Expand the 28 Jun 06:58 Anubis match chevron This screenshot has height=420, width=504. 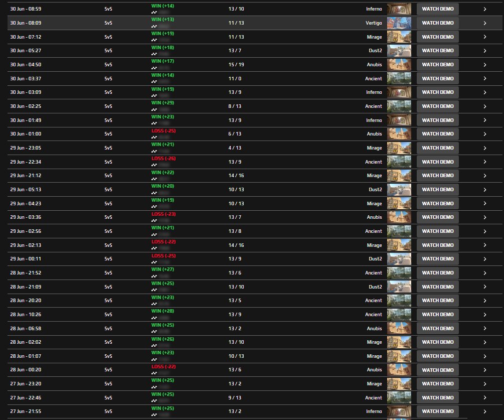click(485, 328)
